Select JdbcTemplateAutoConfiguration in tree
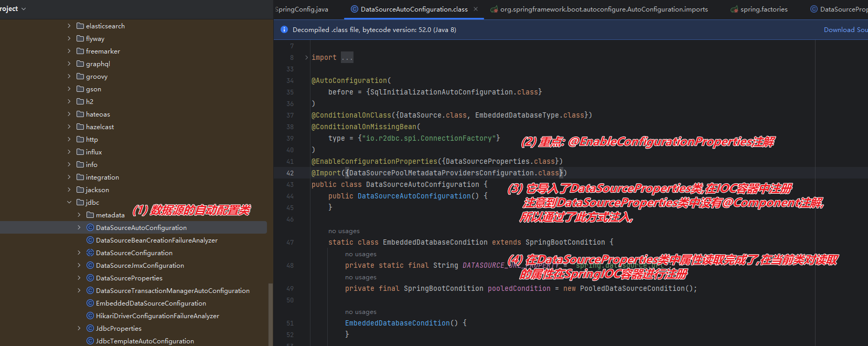 145,341
